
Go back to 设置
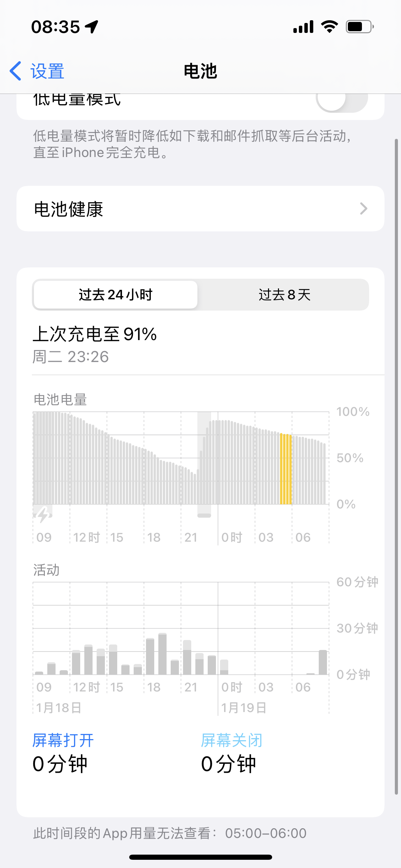click(x=47, y=71)
